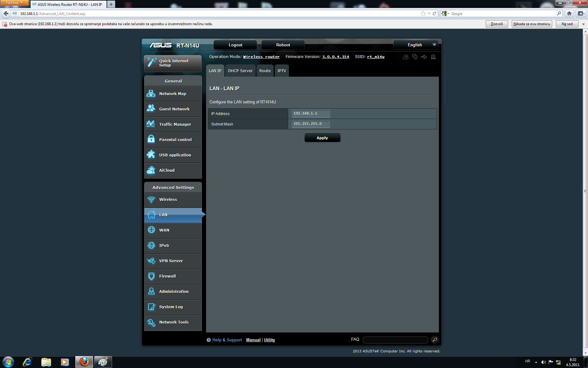Click the Traffic Manager graph icon
The width and height of the screenshot is (588, 368).
[x=151, y=124]
